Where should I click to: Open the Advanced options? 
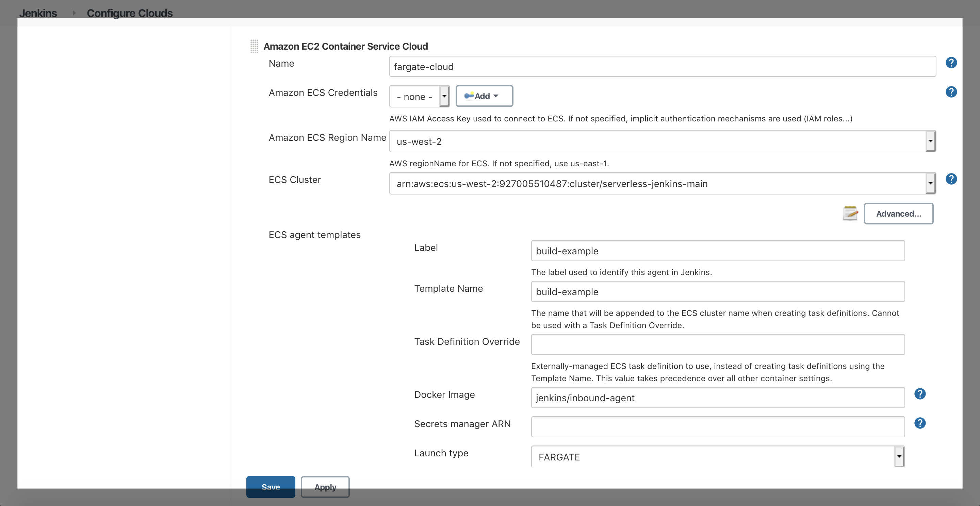(x=899, y=213)
